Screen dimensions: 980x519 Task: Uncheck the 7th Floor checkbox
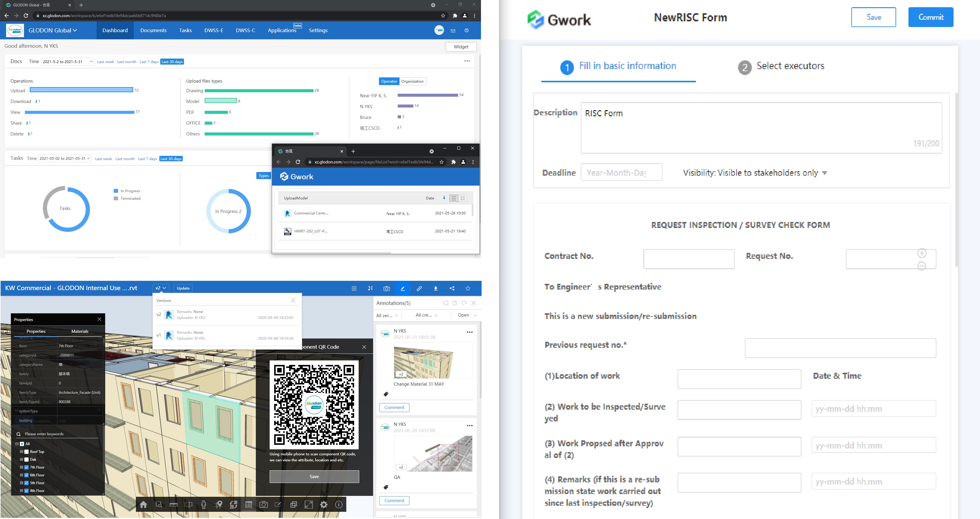pyautogui.click(x=27, y=467)
